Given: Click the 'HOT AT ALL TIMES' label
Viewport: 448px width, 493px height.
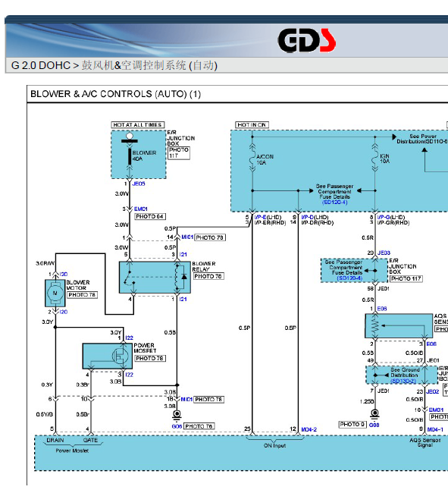Looking at the screenshot, I should point(138,125).
